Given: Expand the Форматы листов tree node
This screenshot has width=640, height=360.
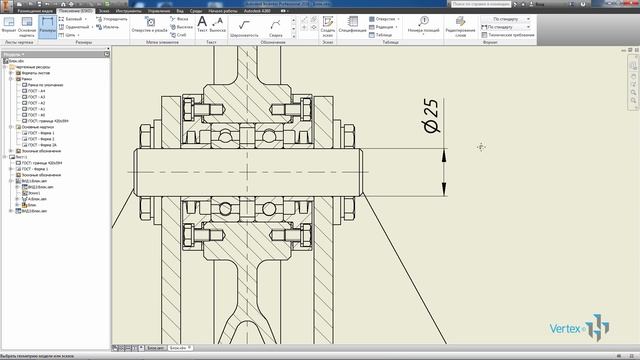Looking at the screenshot, I should tap(11, 73).
